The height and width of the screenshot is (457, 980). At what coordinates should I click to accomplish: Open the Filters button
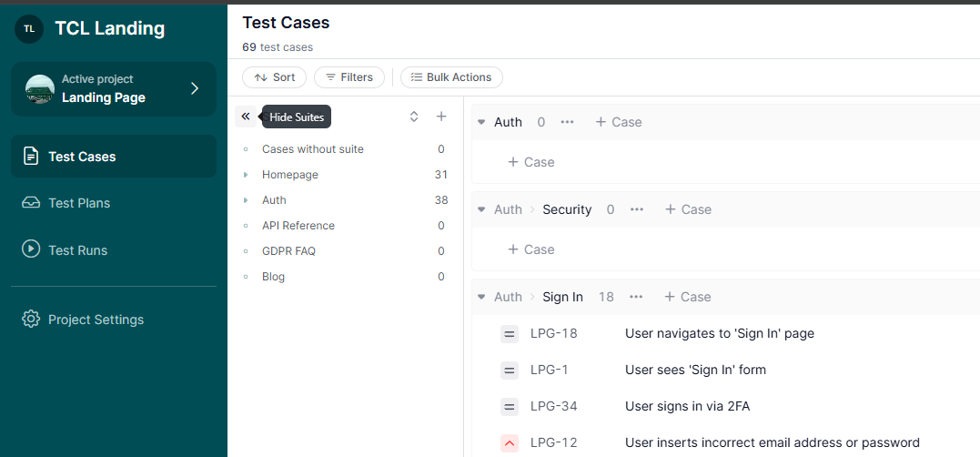[349, 77]
